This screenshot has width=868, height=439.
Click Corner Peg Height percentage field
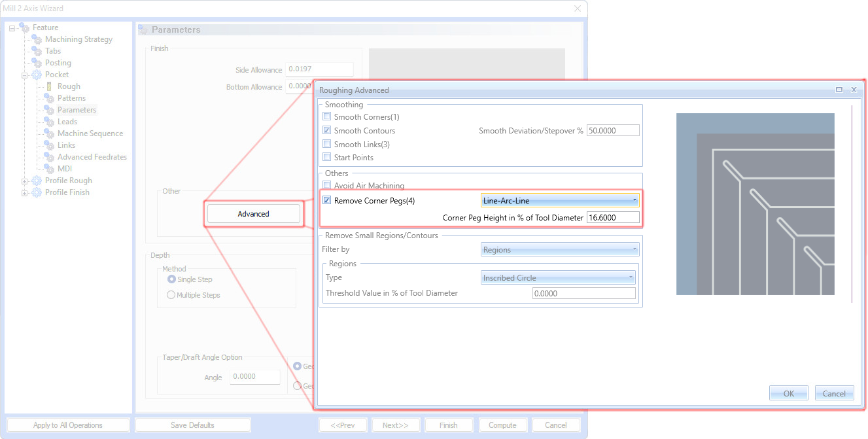[x=613, y=217]
